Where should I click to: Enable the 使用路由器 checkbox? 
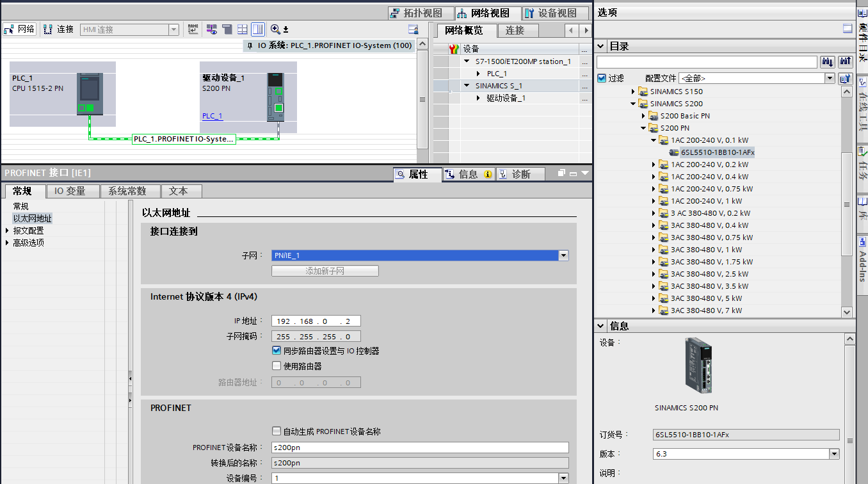pos(277,366)
